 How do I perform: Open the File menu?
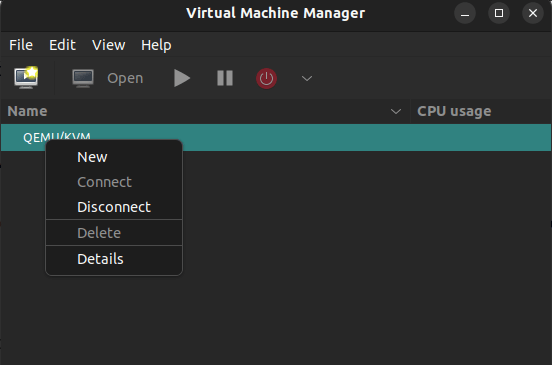coord(21,45)
